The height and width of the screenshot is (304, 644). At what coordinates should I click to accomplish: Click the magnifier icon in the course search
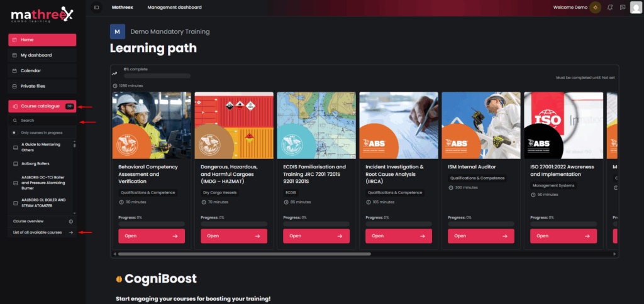pos(15,121)
